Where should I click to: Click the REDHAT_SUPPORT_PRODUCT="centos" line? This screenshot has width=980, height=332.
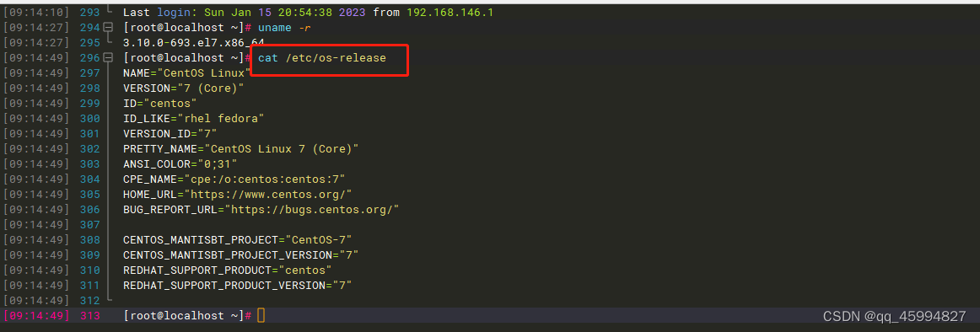click(x=228, y=270)
